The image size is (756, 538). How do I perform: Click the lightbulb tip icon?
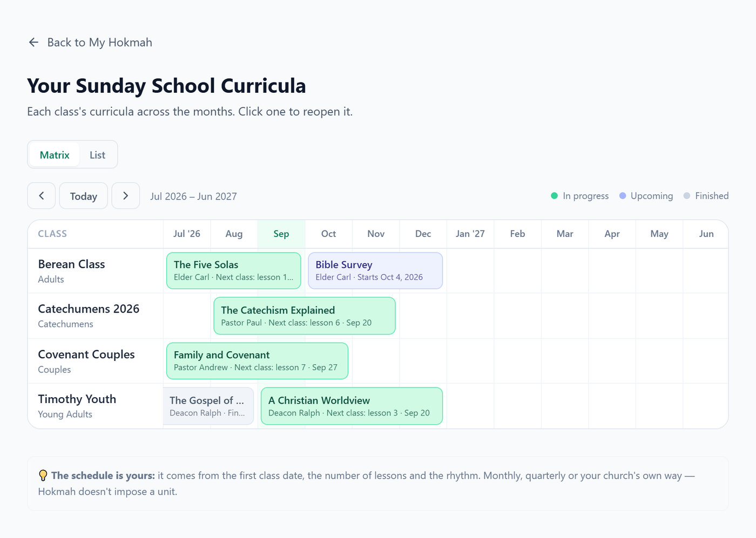[43, 475]
